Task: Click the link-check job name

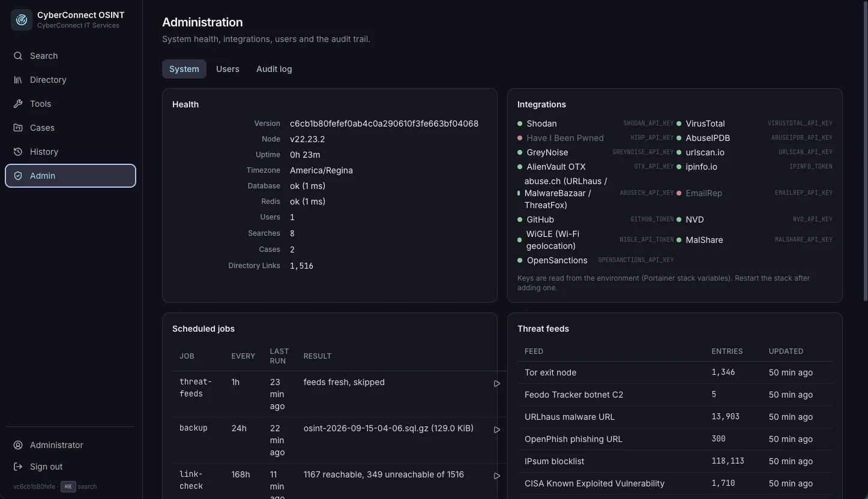Action: point(191,480)
